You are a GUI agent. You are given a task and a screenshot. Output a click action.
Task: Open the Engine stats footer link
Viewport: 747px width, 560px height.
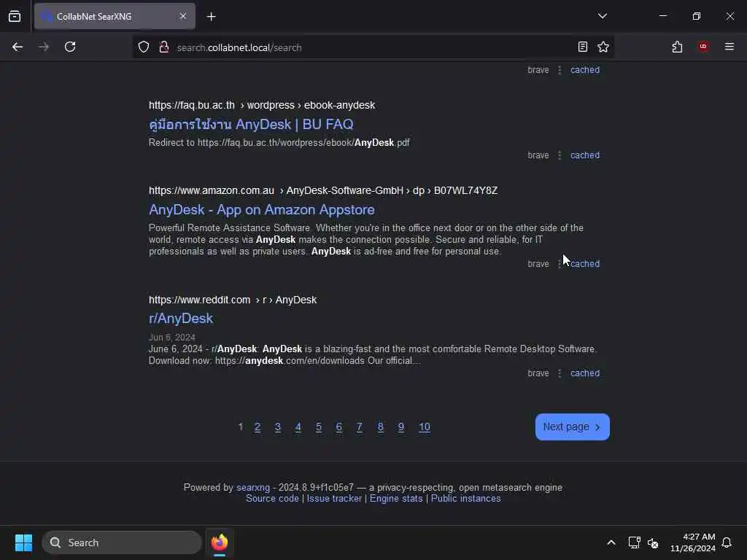click(396, 499)
